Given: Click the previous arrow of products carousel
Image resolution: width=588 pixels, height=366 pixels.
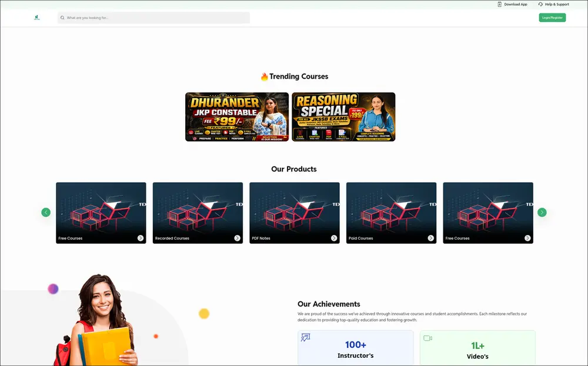Looking at the screenshot, I should click(46, 213).
